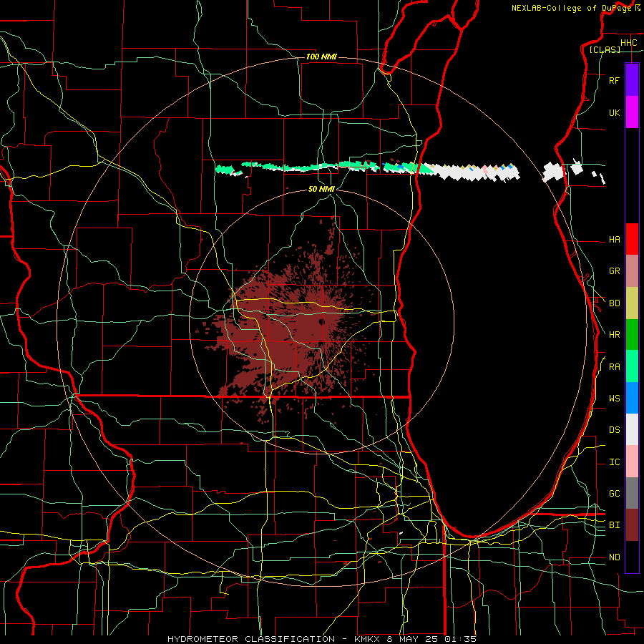Click the HA red legend swatch
Viewport: 644px width, 644px height.
pyautogui.click(x=632, y=239)
